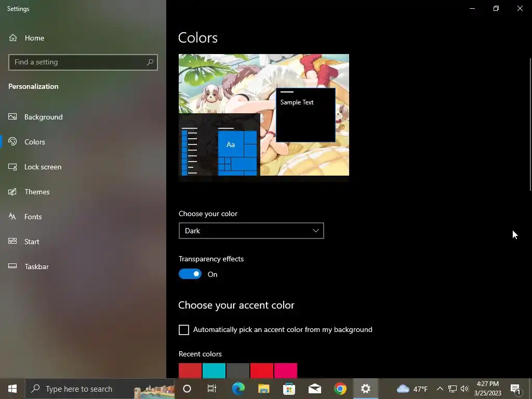Screen dimensions: 532x399
Task: Open the Choose your color dropdown
Action: coord(251,231)
